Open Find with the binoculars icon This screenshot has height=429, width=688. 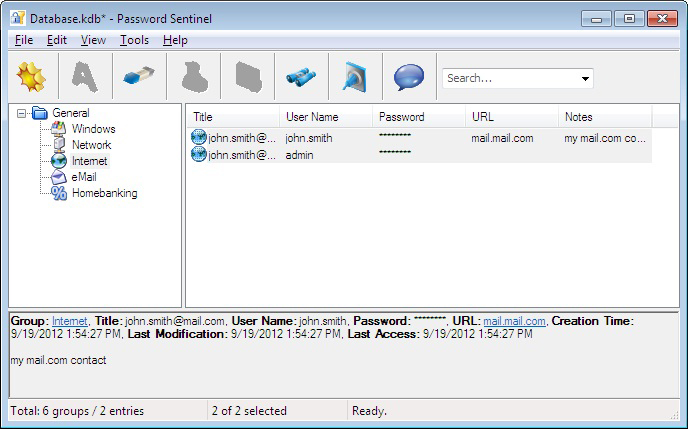click(301, 77)
